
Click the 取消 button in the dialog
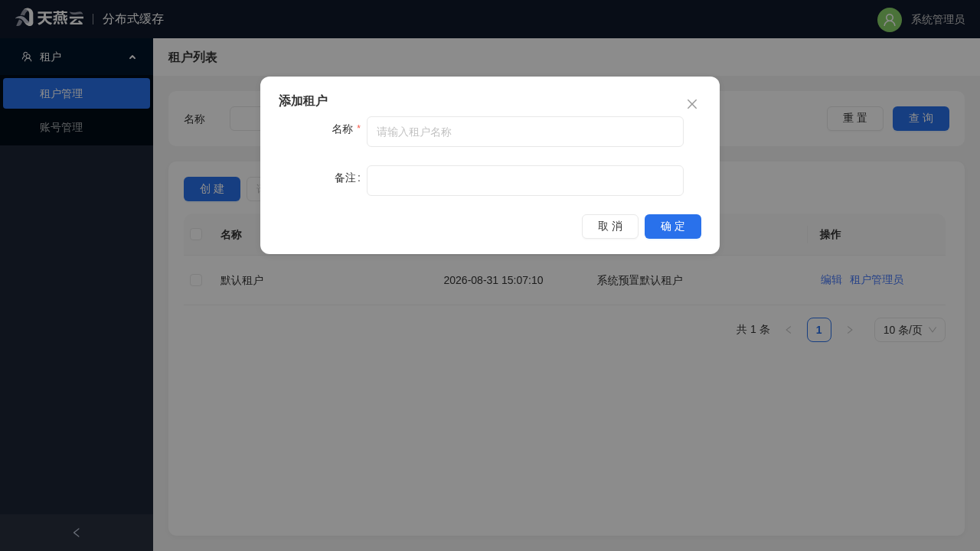click(610, 227)
